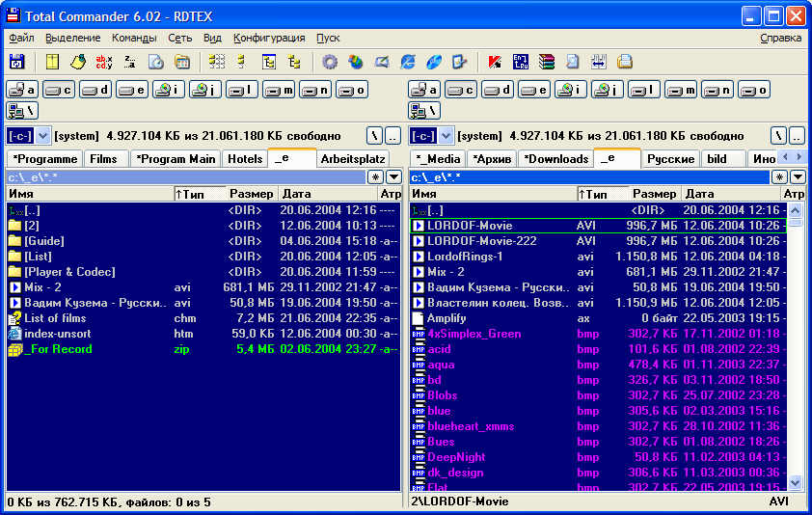
Task: Switch right panel to drive m
Action: [681, 90]
